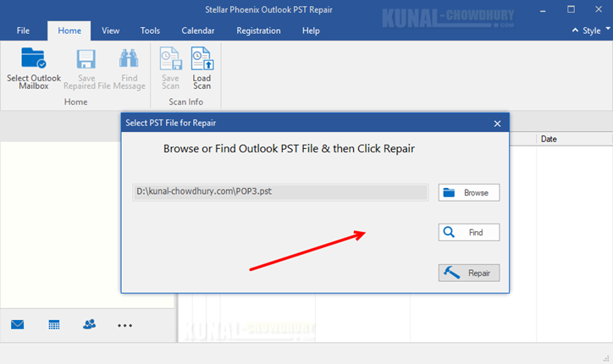Switch to the Home tab
Image resolution: width=613 pixels, height=364 pixels.
pos(69,30)
